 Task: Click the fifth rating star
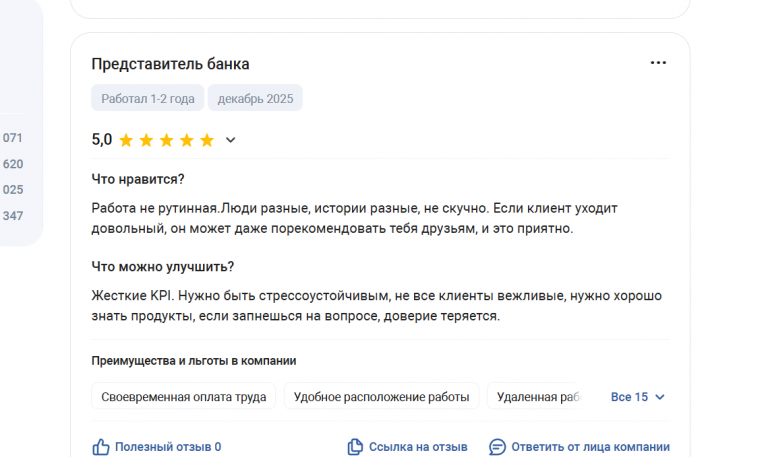coord(207,140)
